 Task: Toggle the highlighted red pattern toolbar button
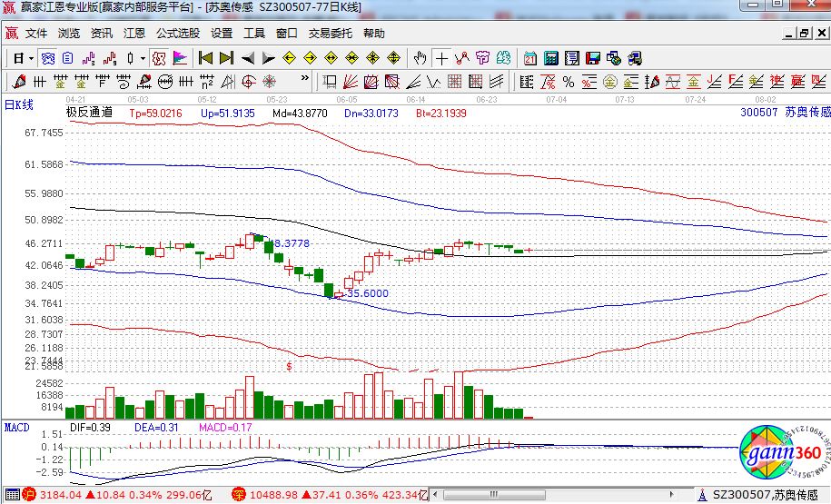159,58
